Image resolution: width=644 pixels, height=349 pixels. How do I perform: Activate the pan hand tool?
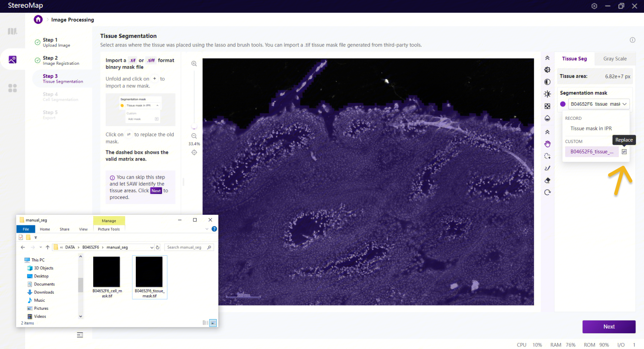(x=547, y=144)
